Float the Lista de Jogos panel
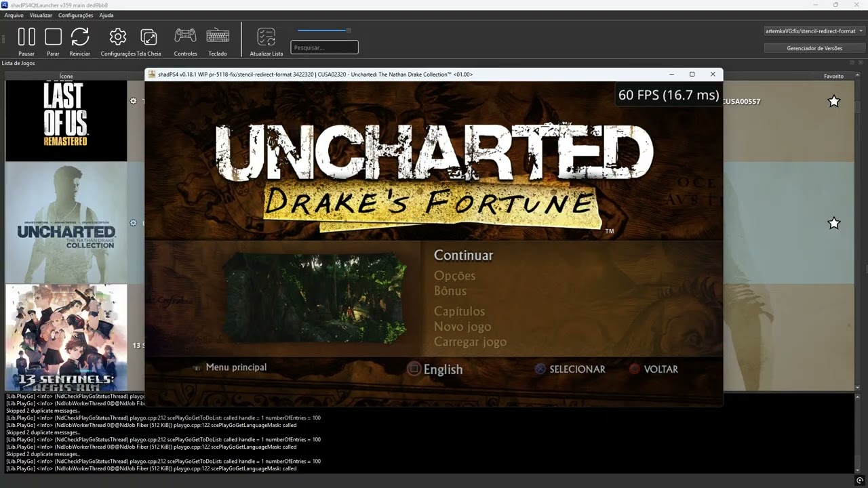Image resolution: width=868 pixels, height=488 pixels. [x=852, y=63]
